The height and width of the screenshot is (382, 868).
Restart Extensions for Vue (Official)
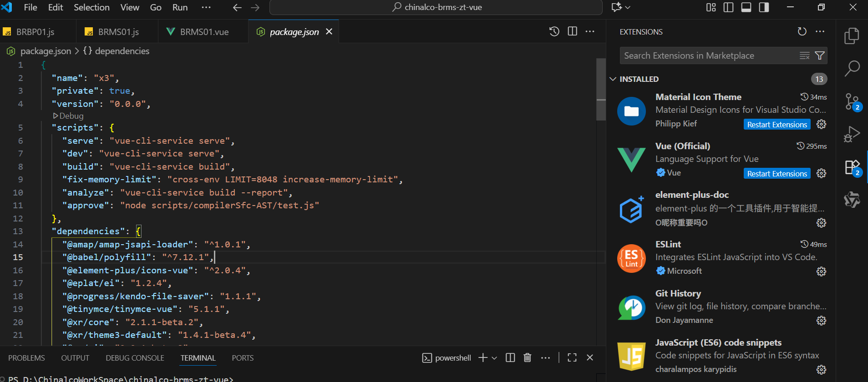(x=777, y=173)
